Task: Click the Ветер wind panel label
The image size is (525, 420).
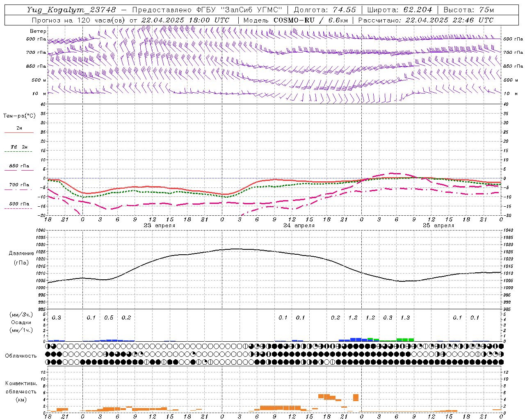Action: pyautogui.click(x=38, y=31)
